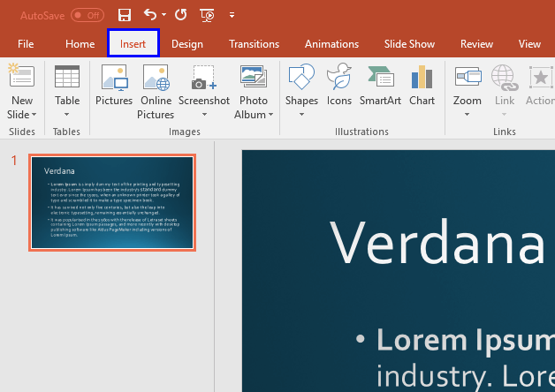Expand the Screenshot dropdown
555x392 pixels.
click(204, 114)
